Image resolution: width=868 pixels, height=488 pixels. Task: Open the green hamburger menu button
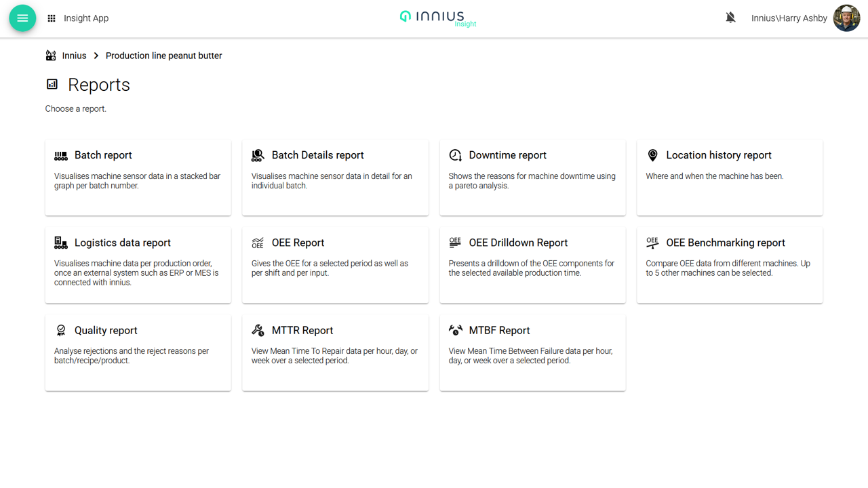point(22,18)
